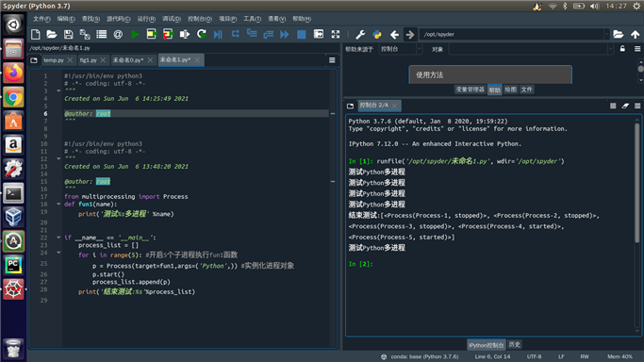Open the 调试 menu

172,19
